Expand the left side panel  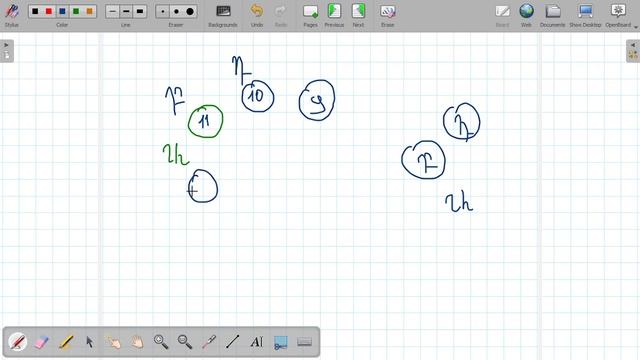coord(7,51)
